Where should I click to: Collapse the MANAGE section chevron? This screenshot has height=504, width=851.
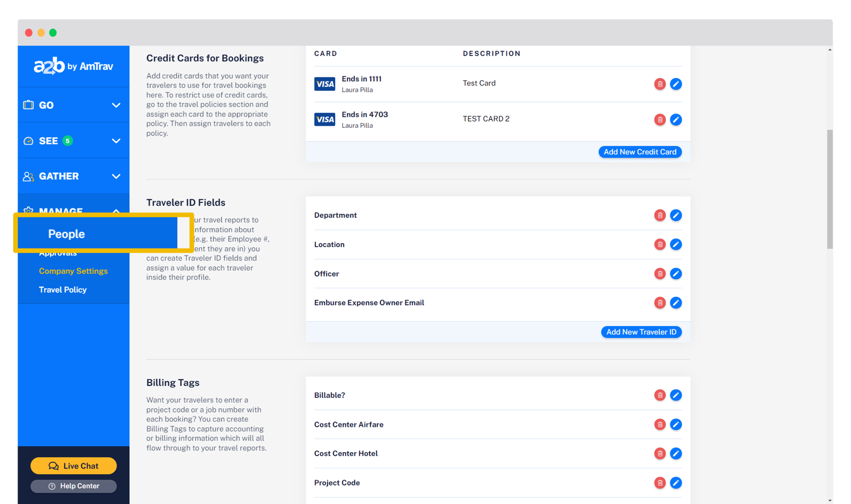(116, 212)
